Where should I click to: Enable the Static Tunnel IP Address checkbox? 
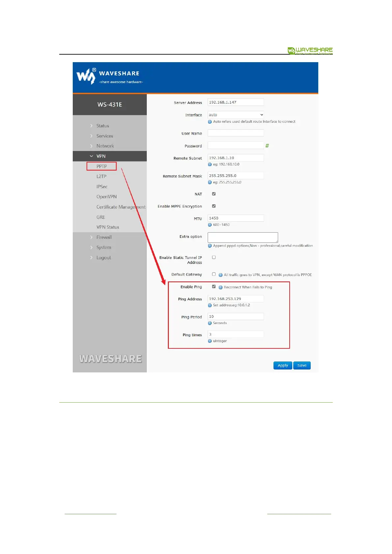pyautogui.click(x=214, y=258)
